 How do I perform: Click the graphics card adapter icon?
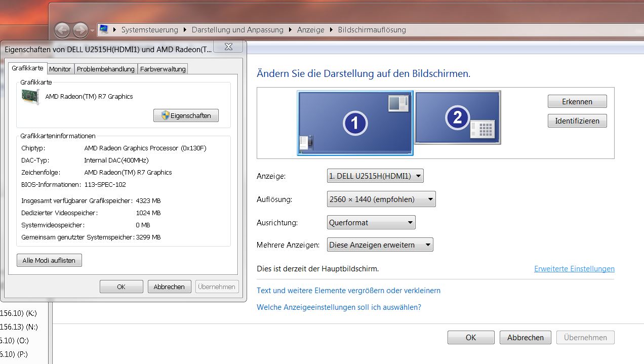30,96
